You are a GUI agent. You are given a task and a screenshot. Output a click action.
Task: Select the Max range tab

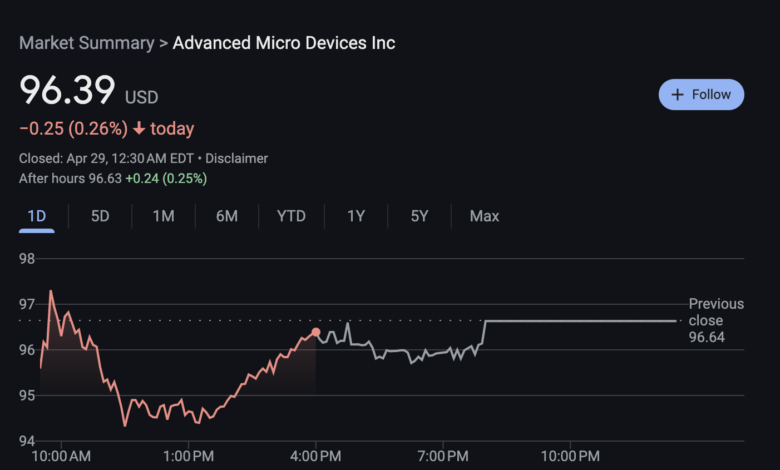484,216
